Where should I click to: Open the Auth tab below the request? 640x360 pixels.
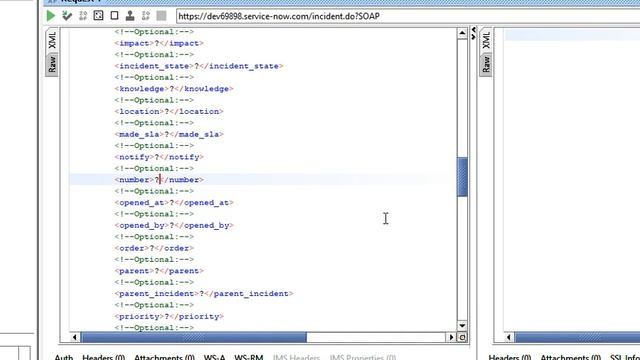(x=64, y=357)
